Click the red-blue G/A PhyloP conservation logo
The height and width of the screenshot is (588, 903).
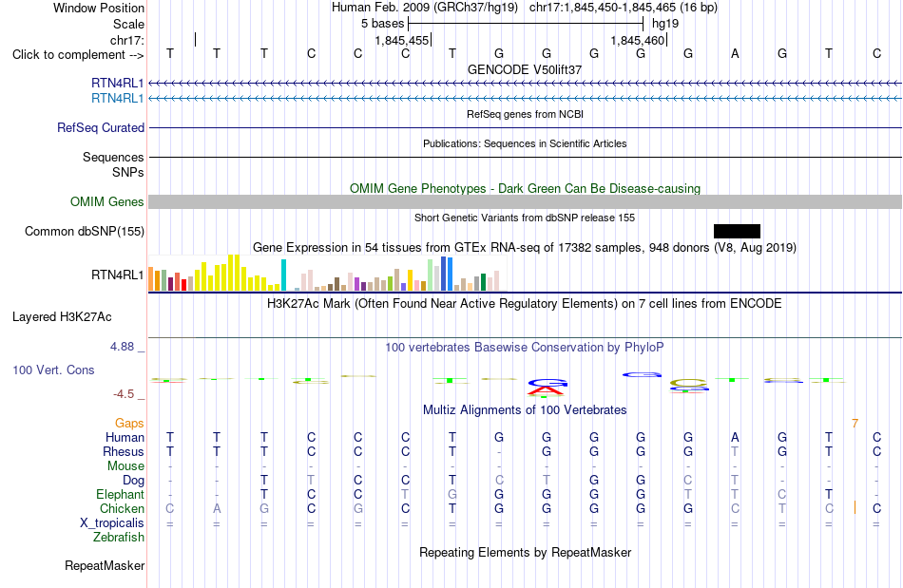548,388
